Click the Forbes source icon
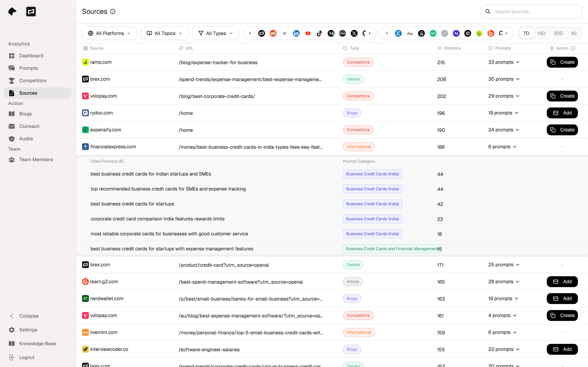The image size is (588, 367). click(x=342, y=33)
